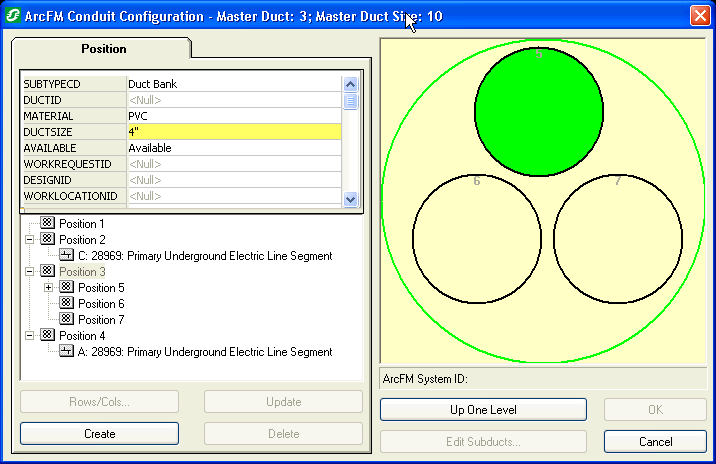Collapse the Position 3 tree node
This screenshot has height=464, width=716.
tap(30, 272)
